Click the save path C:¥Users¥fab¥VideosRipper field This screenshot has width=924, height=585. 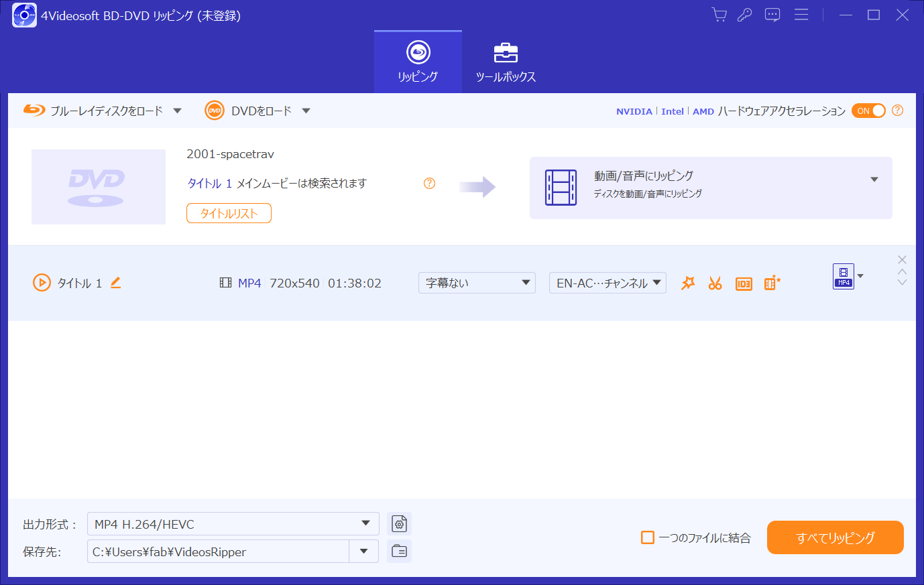(x=218, y=551)
